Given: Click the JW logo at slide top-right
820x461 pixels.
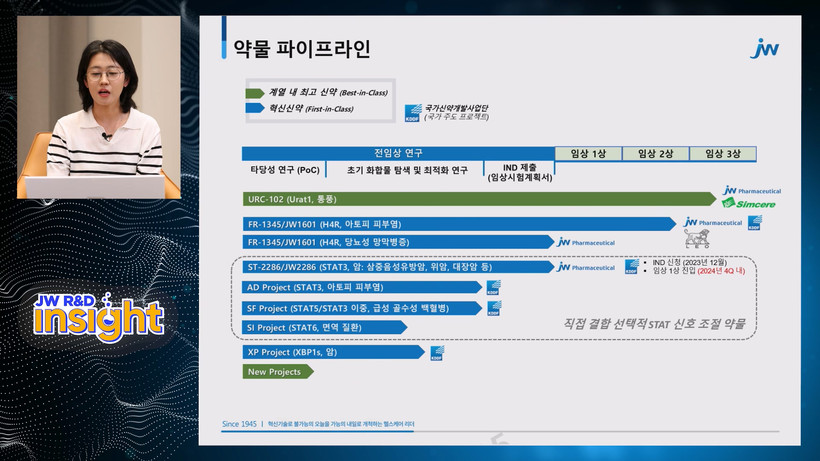Looking at the screenshot, I should click(765, 48).
